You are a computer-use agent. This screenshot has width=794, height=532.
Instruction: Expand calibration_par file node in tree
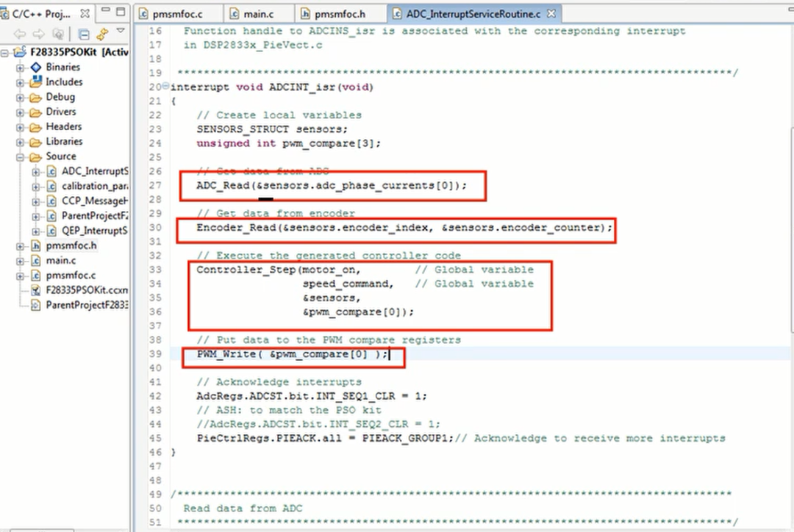click(36, 187)
